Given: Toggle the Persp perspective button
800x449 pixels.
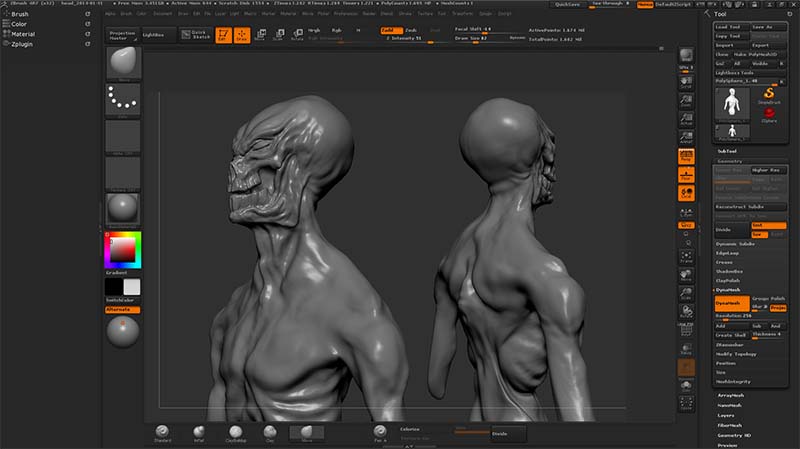Looking at the screenshot, I should [x=686, y=156].
